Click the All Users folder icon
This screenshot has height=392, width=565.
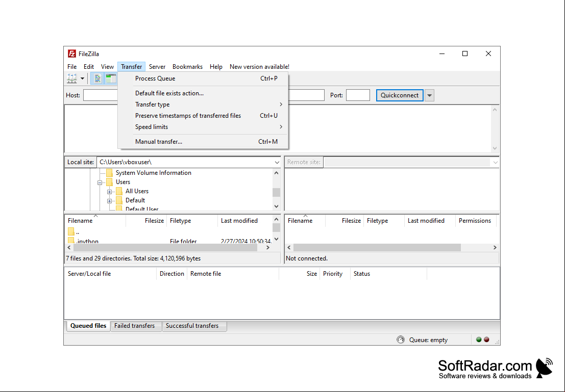pos(119,191)
